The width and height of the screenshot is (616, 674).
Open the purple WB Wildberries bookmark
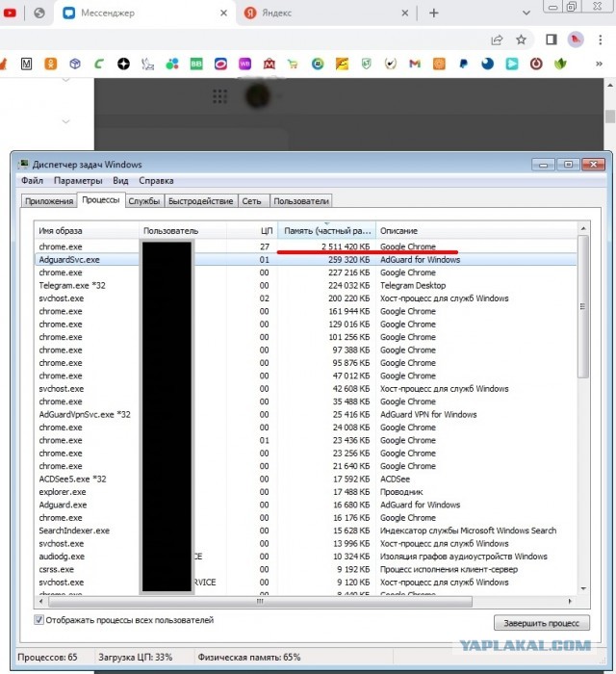coord(244,65)
